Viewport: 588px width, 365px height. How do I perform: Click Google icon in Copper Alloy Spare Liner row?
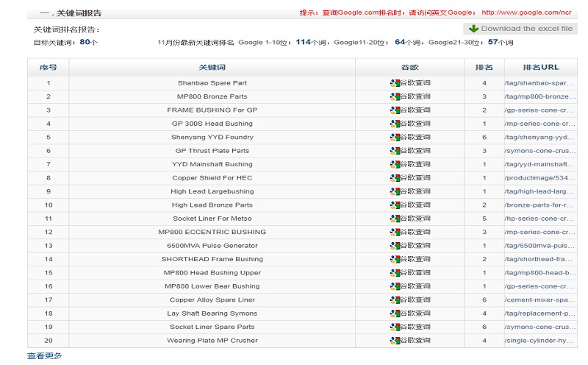tap(395, 300)
